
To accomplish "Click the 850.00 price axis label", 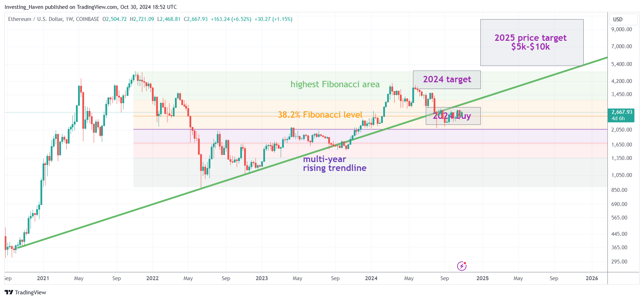I will click(x=620, y=190).
